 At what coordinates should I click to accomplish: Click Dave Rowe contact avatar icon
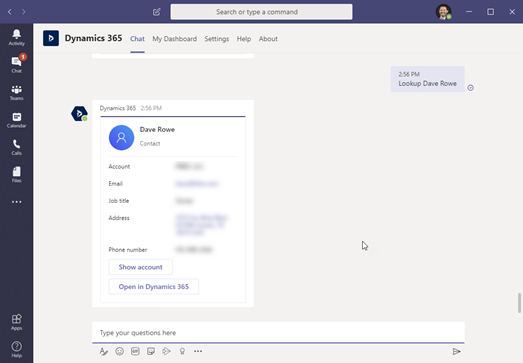(121, 137)
